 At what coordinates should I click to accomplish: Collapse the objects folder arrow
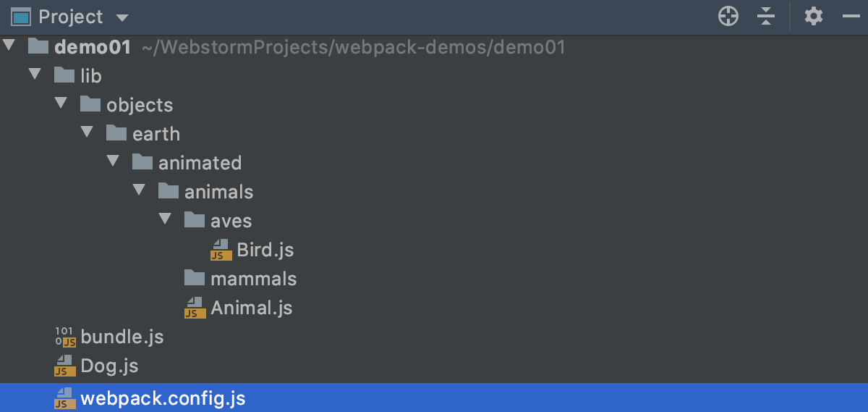tap(61, 104)
